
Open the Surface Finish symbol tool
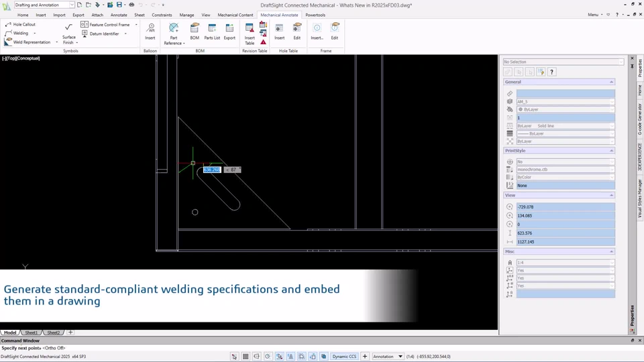click(68, 34)
